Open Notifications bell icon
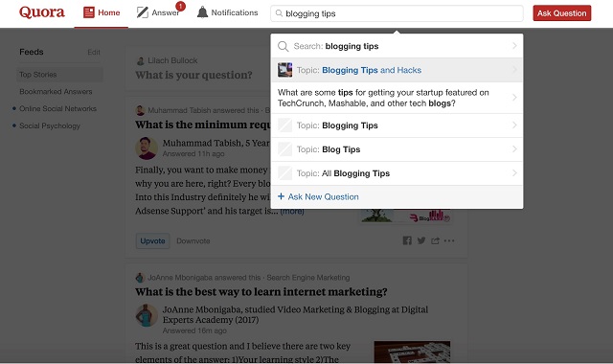This screenshot has height=364, width=613. [x=202, y=12]
